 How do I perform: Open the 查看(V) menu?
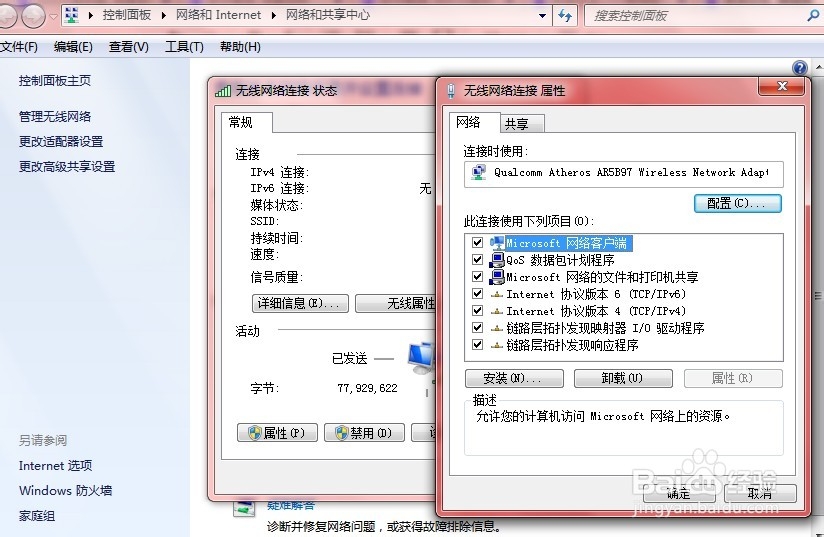click(x=129, y=47)
